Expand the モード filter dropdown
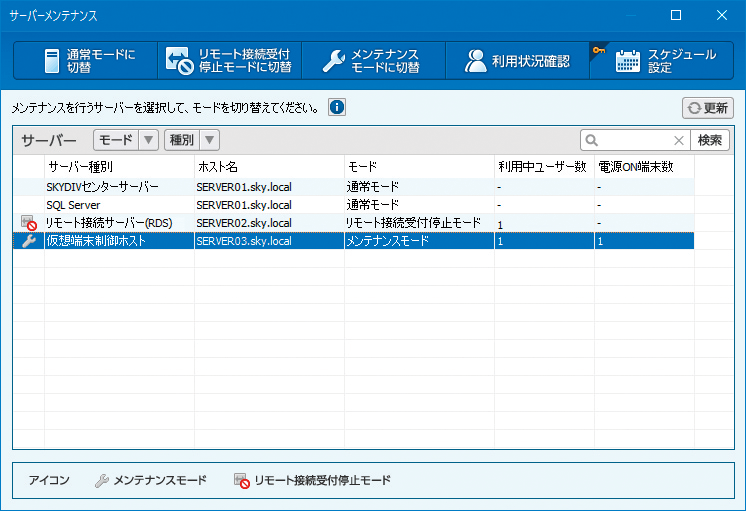The width and height of the screenshot is (746, 511). click(x=148, y=140)
